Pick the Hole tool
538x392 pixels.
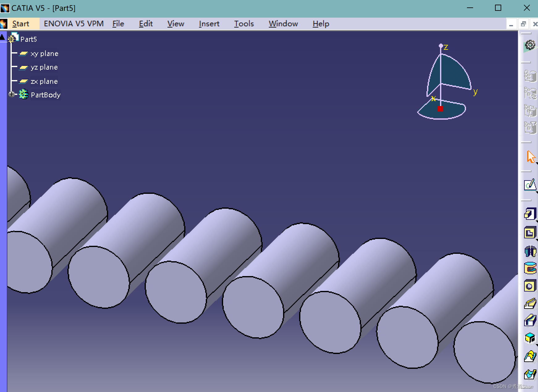[x=530, y=286]
